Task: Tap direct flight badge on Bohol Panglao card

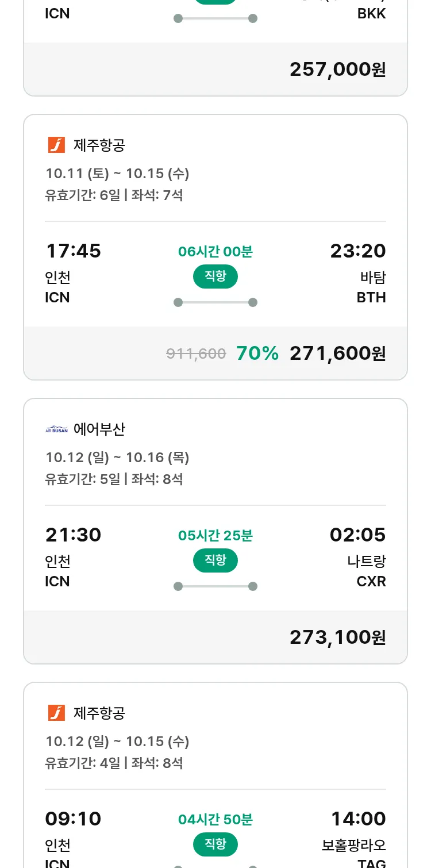Action: click(x=215, y=844)
